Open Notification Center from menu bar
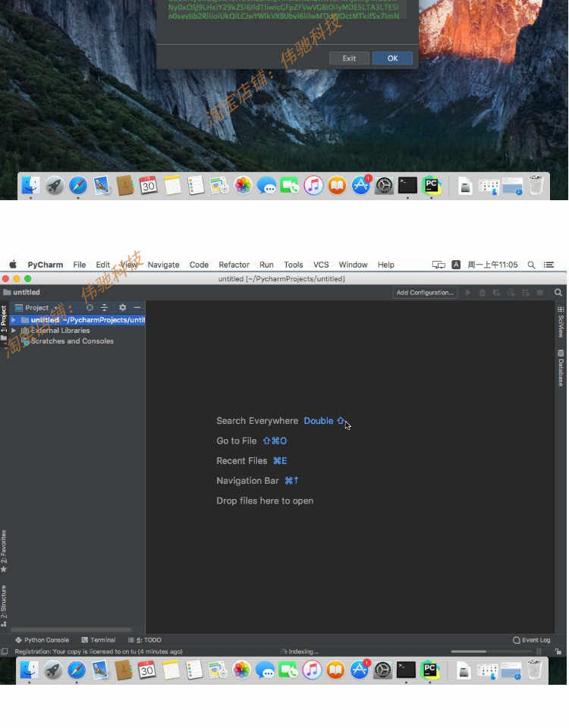The width and height of the screenshot is (569, 728). 549,265
